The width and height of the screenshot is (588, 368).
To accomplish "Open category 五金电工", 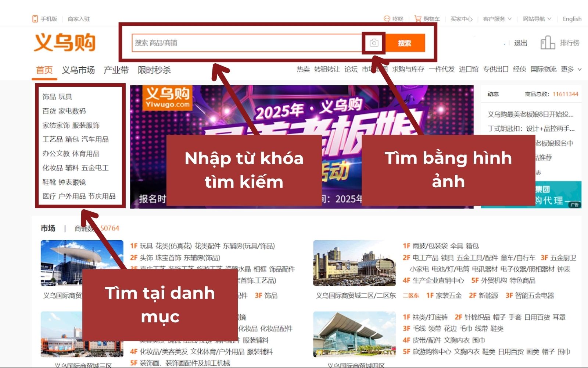I will (x=95, y=168).
